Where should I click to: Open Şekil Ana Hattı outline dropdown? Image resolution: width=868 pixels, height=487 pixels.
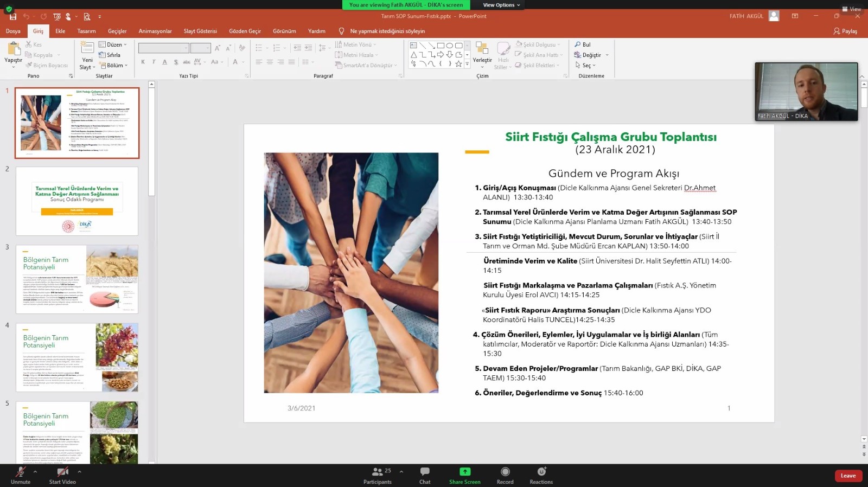[539, 55]
